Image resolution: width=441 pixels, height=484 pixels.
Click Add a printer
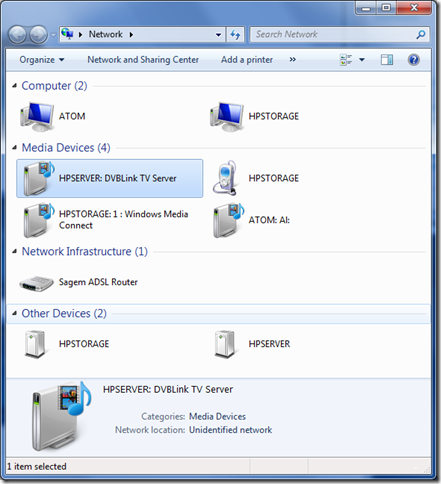point(247,60)
